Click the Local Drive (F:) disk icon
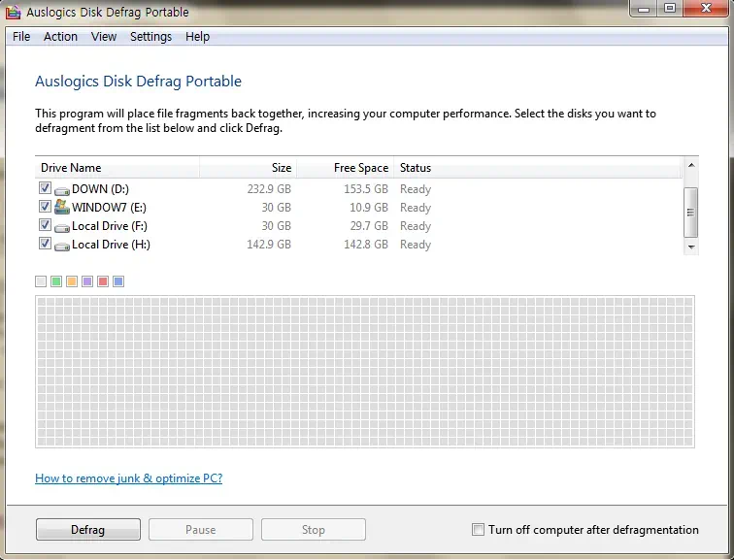The height and width of the screenshot is (560, 734). tap(62, 227)
